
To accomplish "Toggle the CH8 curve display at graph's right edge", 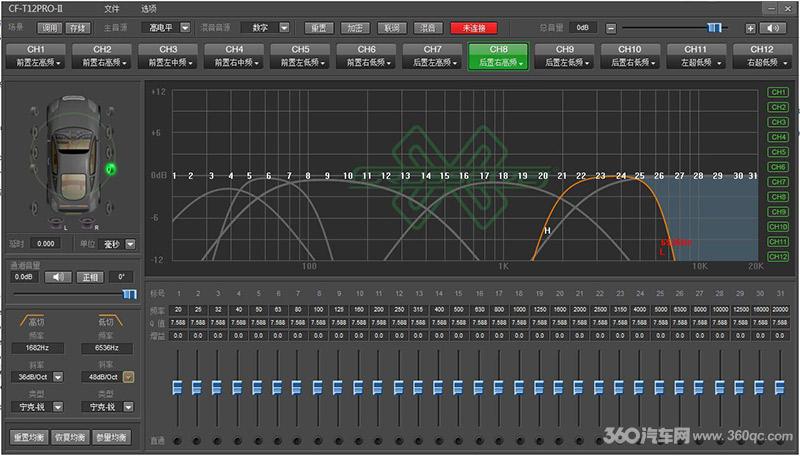I will pos(778,197).
